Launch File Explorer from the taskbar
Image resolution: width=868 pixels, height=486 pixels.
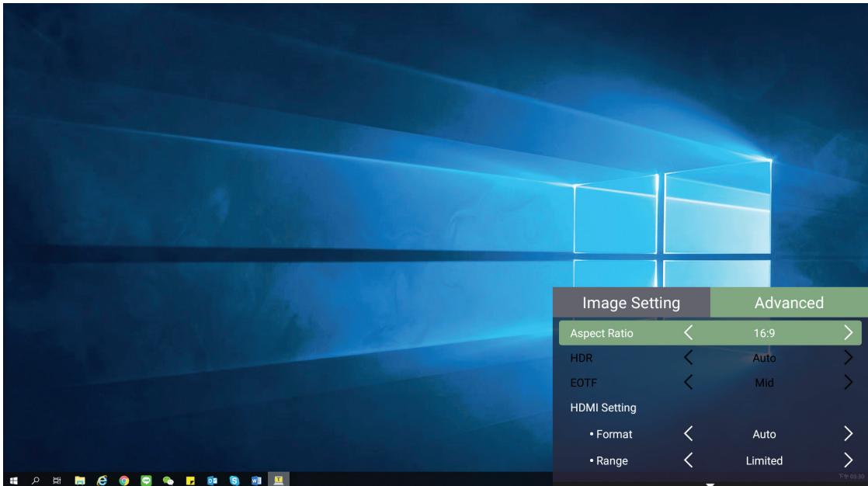pyautogui.click(x=80, y=480)
